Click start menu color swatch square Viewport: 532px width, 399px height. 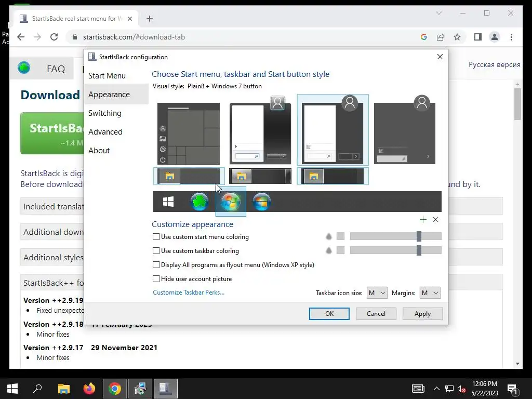(340, 236)
